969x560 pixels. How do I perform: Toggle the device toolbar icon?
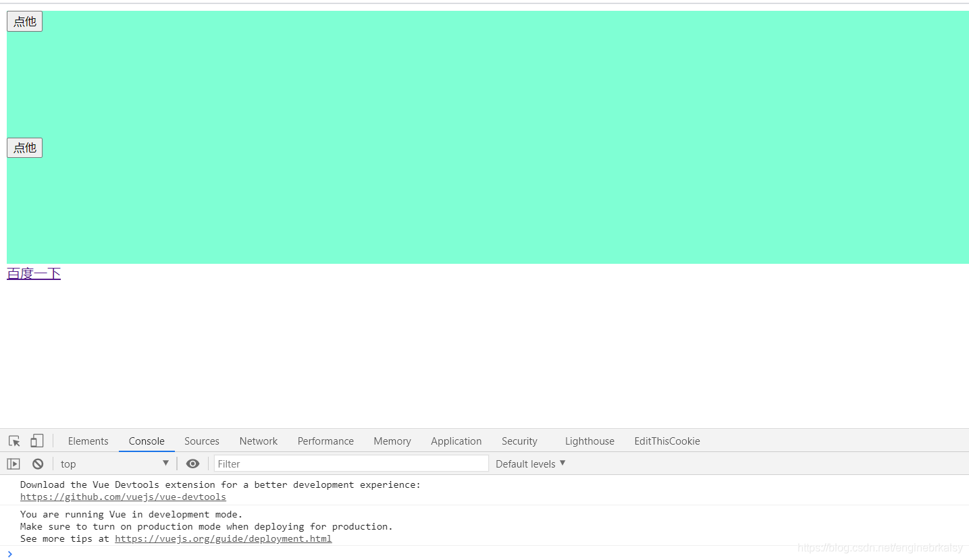click(37, 441)
